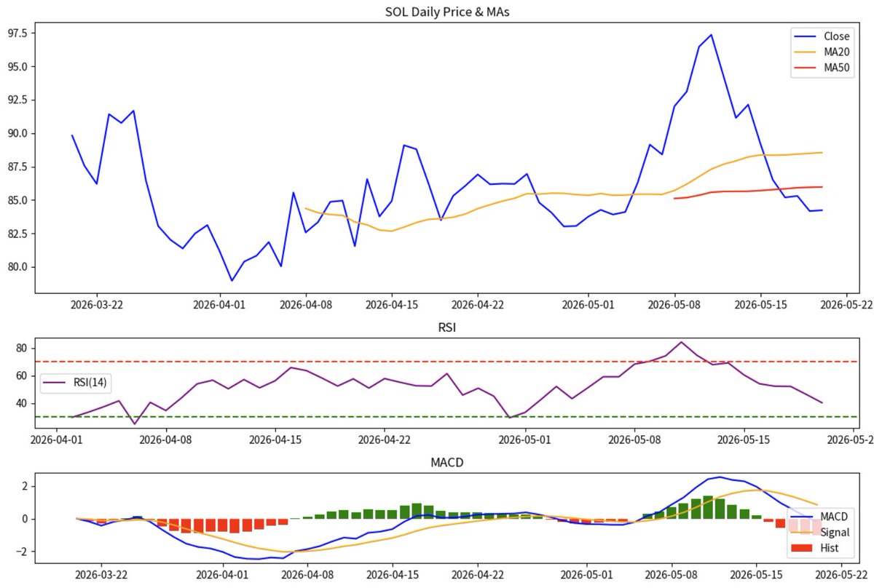Click the tallest green MACD histogram bar in May
Viewport: 874px width, 588px height.
[708, 507]
